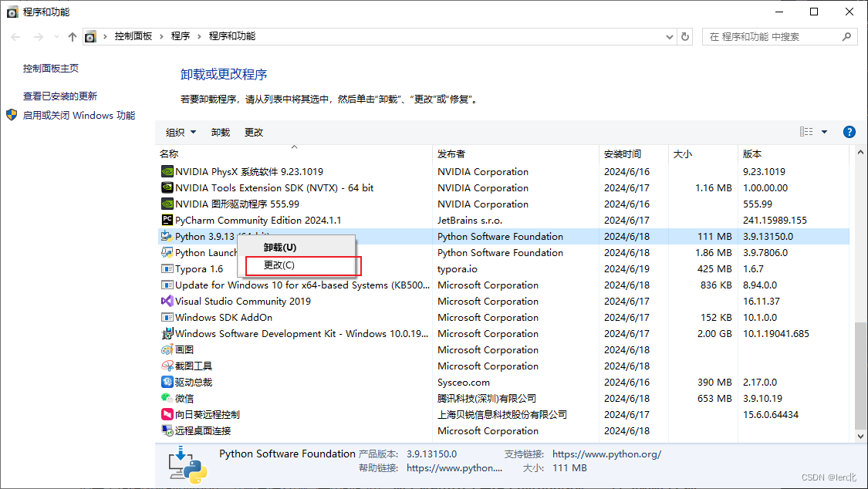Screen dimensions: 868x489
Task: Click the NVIDIA PhysX program icon
Action: (x=167, y=171)
